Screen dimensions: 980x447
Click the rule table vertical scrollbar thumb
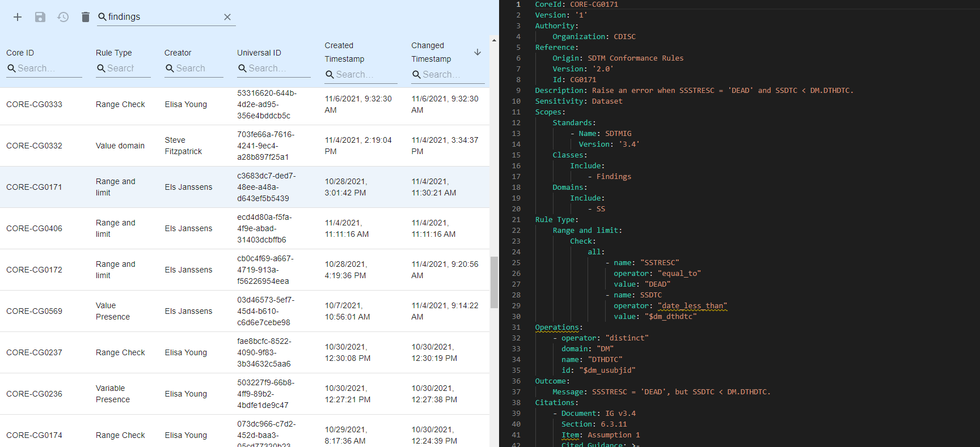[494, 282]
